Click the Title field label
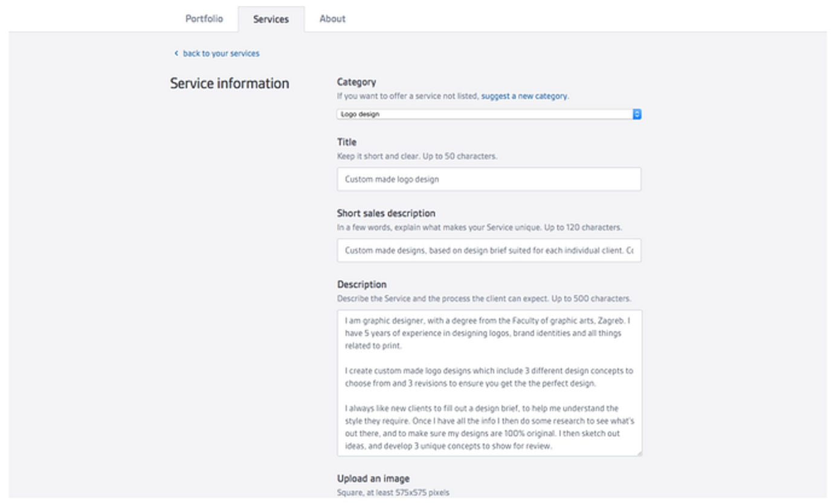835x504 pixels. coord(347,143)
